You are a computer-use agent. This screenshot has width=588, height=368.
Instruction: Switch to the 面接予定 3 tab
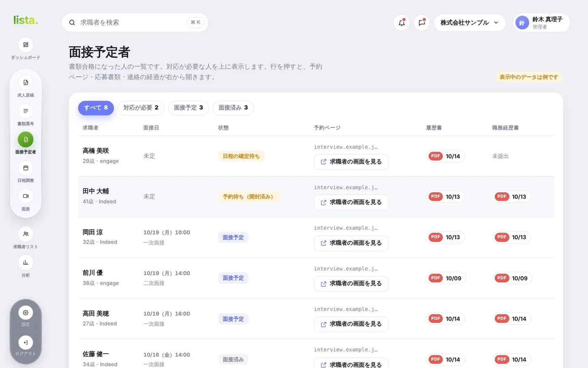click(188, 108)
